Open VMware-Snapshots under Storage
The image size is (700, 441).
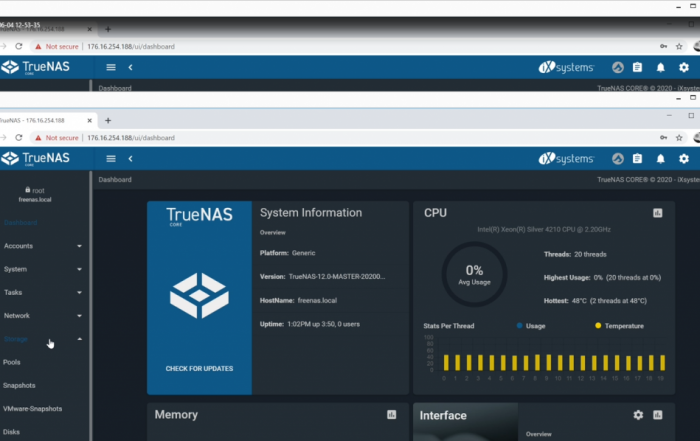pyautogui.click(x=33, y=408)
